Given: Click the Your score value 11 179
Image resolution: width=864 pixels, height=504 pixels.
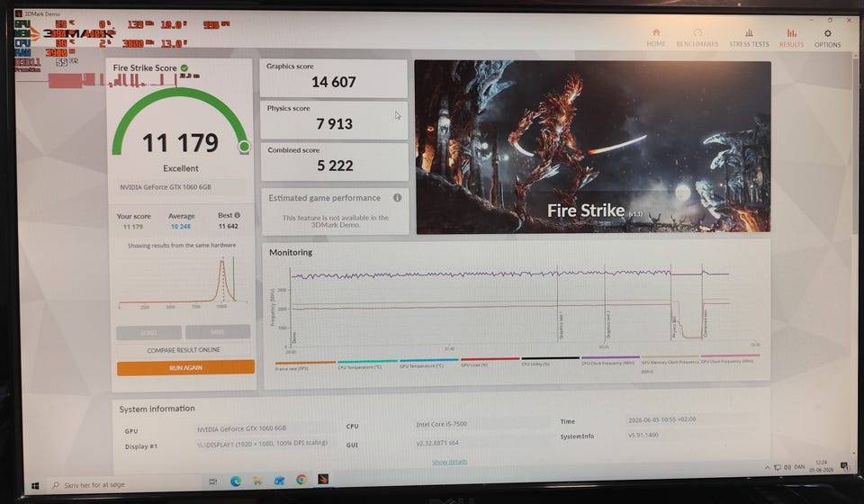Looking at the screenshot, I should pyautogui.click(x=133, y=227).
